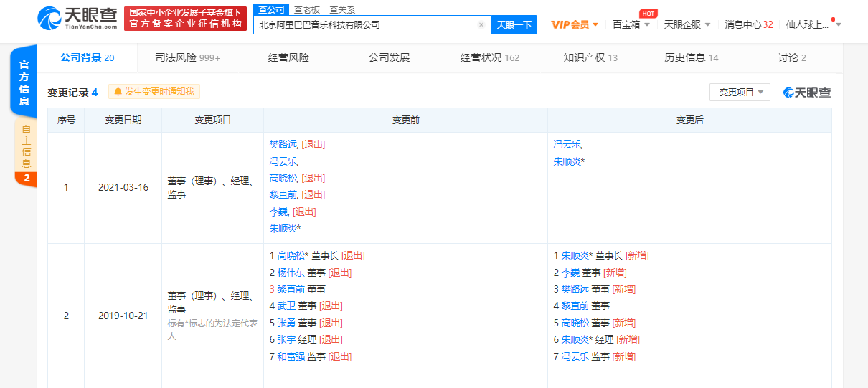Screen dimensions: 868x388
Task: Clear the search box with X icon
Action: tap(481, 24)
